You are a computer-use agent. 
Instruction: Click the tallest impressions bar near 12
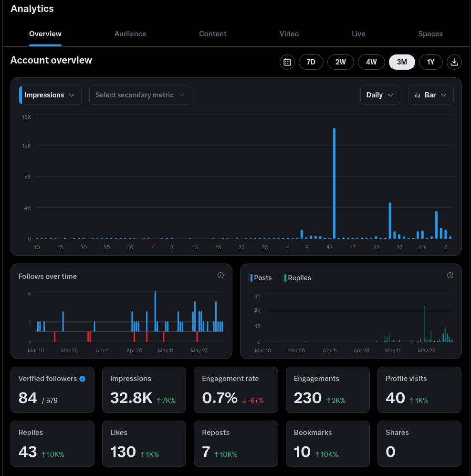(334, 183)
